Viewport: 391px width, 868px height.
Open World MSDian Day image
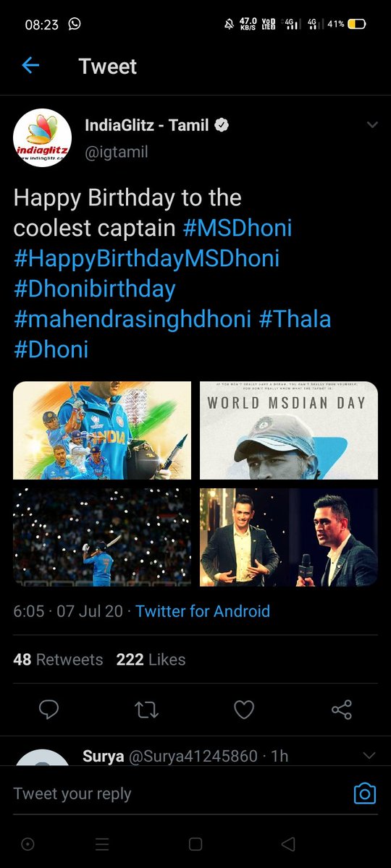point(289,430)
